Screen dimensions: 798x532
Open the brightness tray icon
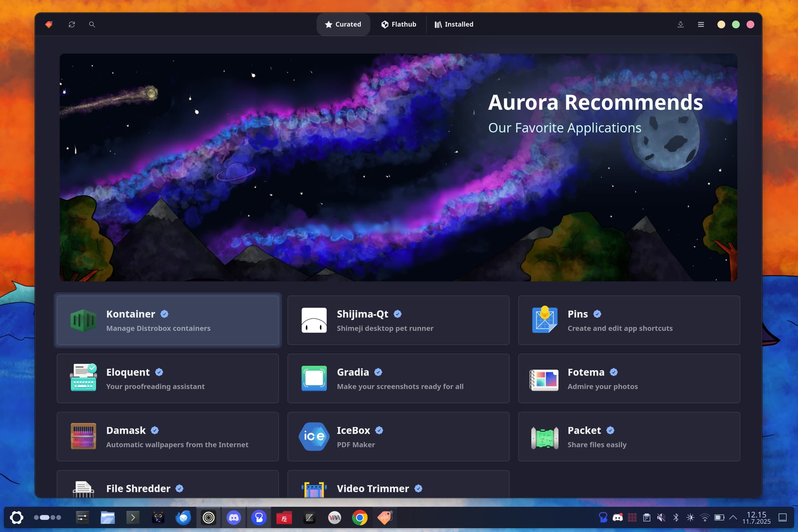click(690, 517)
